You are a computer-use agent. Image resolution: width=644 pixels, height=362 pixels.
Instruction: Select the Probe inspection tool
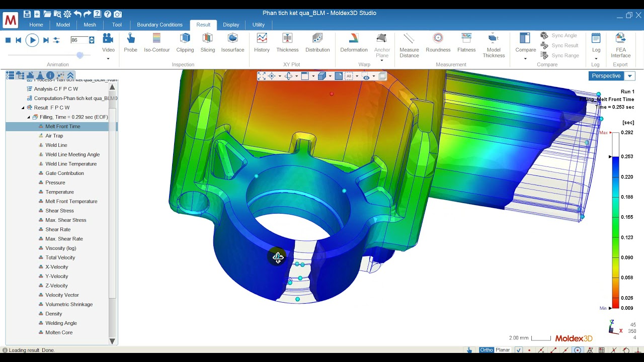(130, 43)
